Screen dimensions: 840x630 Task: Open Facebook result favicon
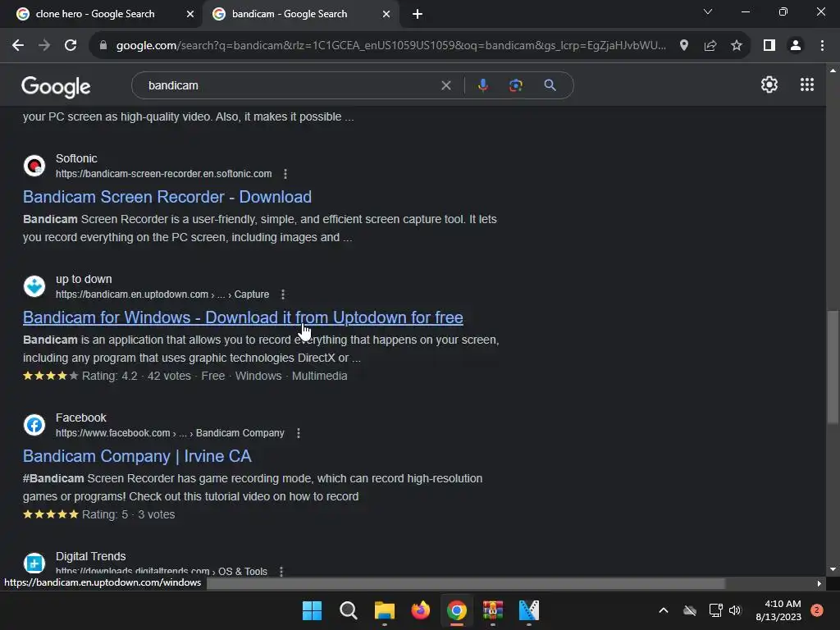pos(34,425)
